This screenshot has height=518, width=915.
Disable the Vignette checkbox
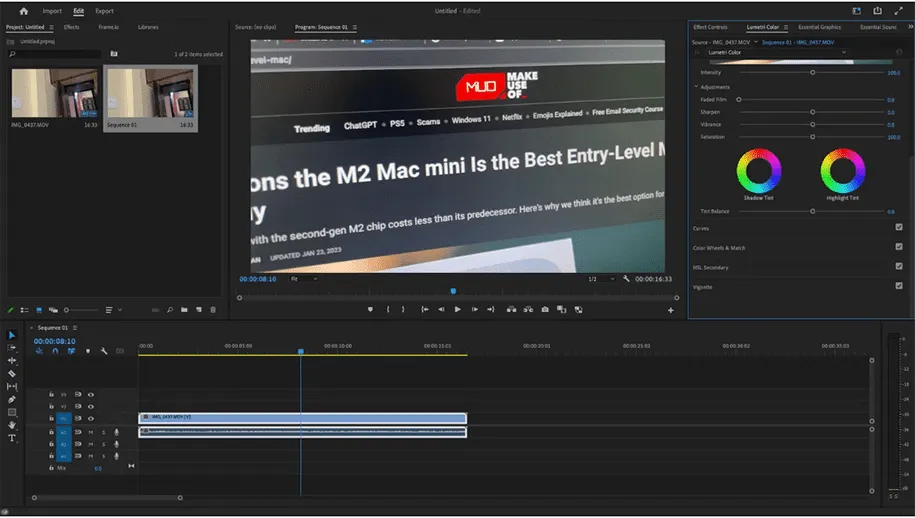click(x=899, y=286)
